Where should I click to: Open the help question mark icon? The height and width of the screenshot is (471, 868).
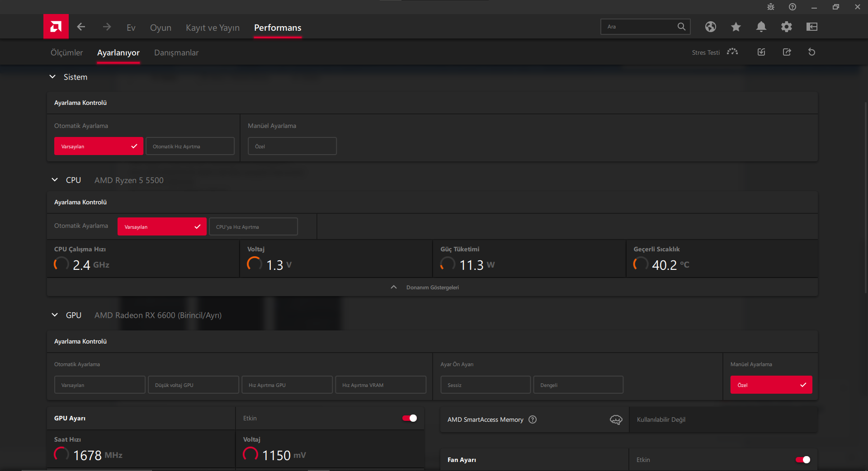(x=793, y=7)
